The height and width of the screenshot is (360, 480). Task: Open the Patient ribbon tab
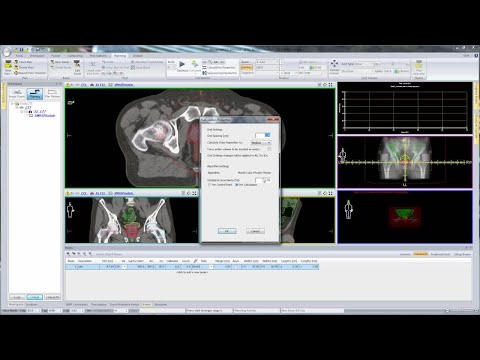tap(55, 56)
